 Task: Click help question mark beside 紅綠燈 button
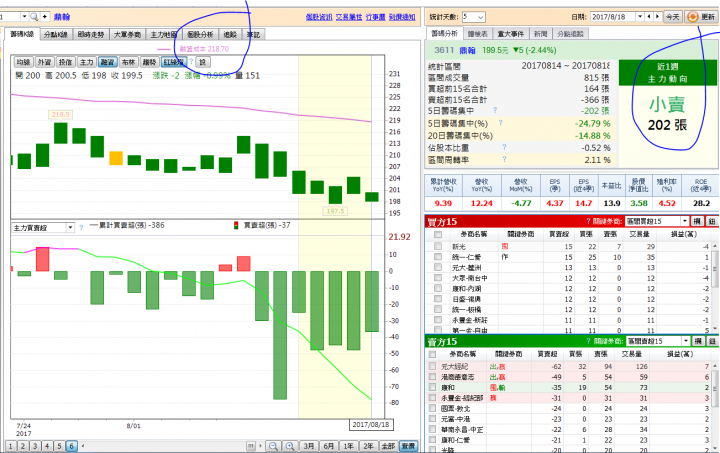tap(191, 62)
